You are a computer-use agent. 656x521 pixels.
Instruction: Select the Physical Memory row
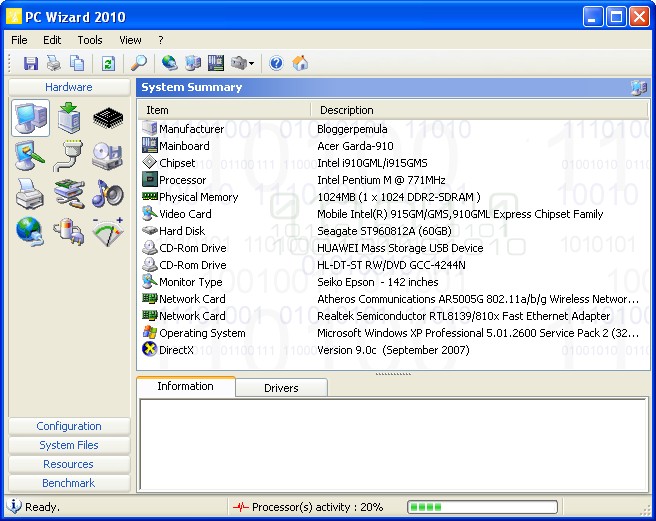(393, 197)
